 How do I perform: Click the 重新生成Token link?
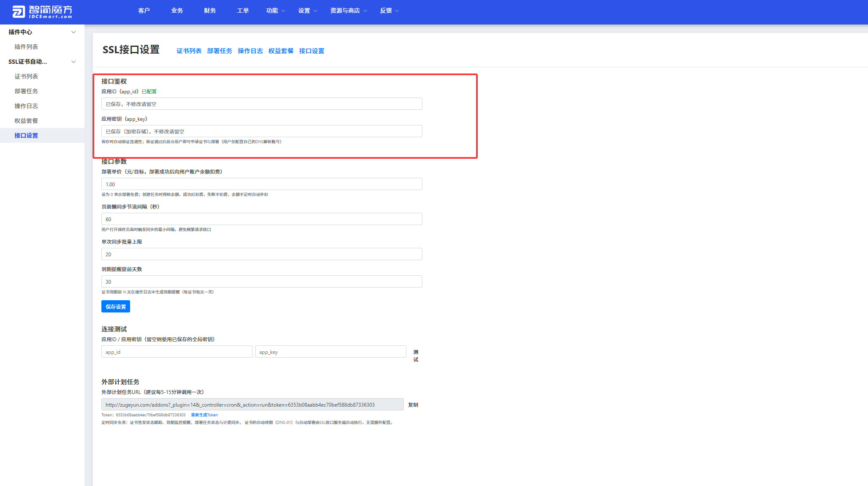(204, 415)
